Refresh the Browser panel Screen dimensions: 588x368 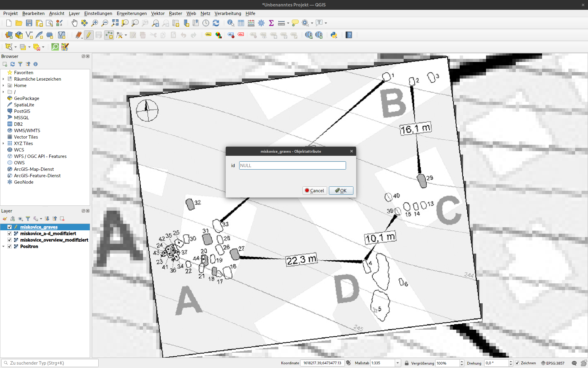[13, 64]
